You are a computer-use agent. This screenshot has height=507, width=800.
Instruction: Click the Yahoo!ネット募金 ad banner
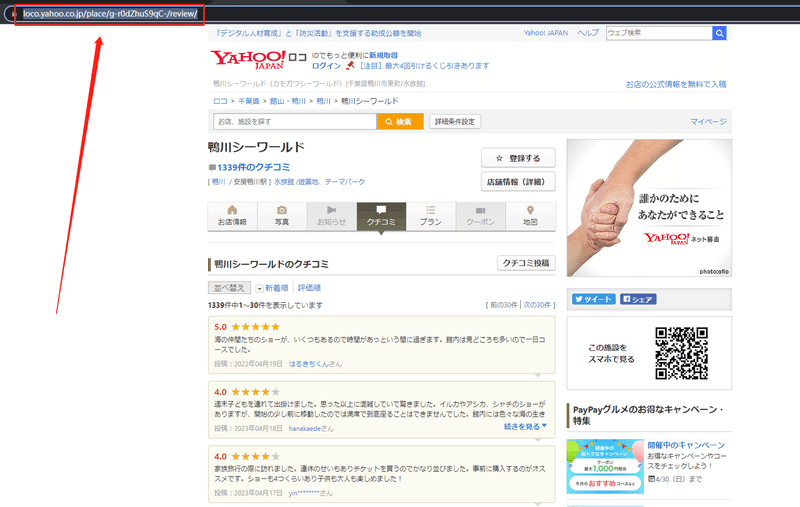[649, 208]
